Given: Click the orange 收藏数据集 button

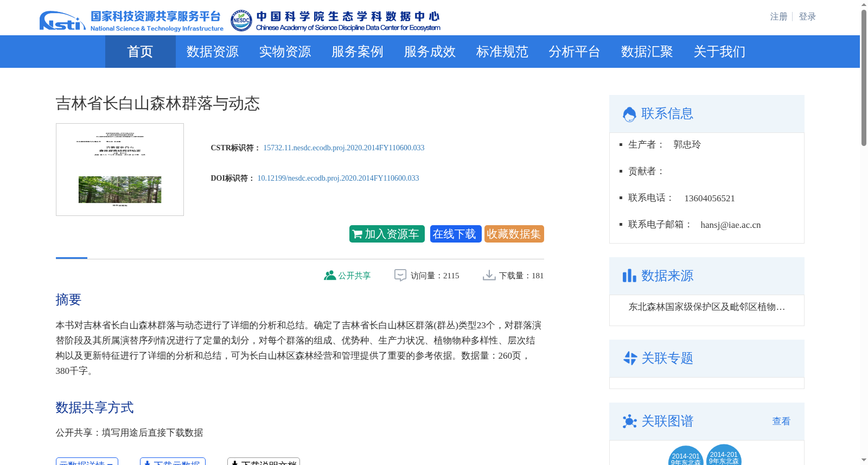Looking at the screenshot, I should coord(514,234).
